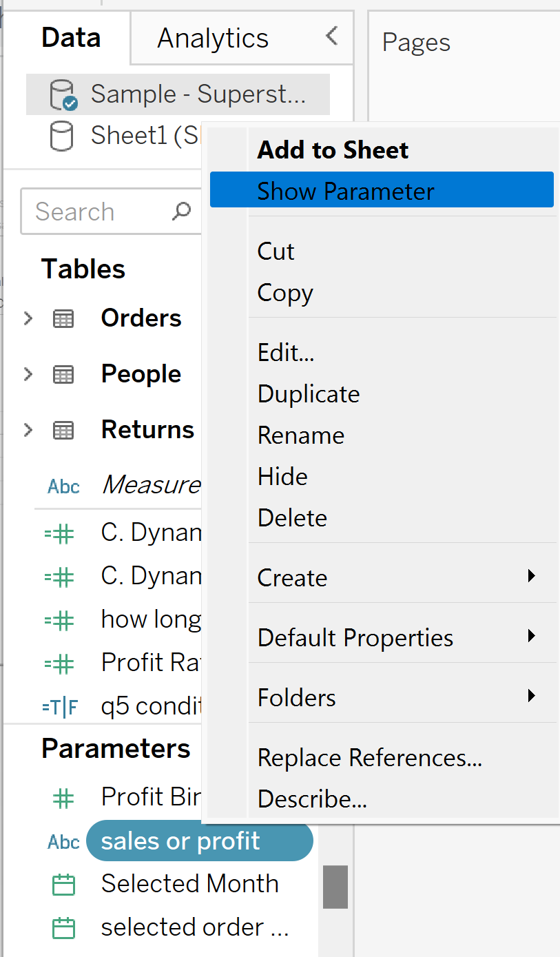This screenshot has height=957, width=560.
Task: Switch to the Analytics tab
Action: [x=212, y=38]
